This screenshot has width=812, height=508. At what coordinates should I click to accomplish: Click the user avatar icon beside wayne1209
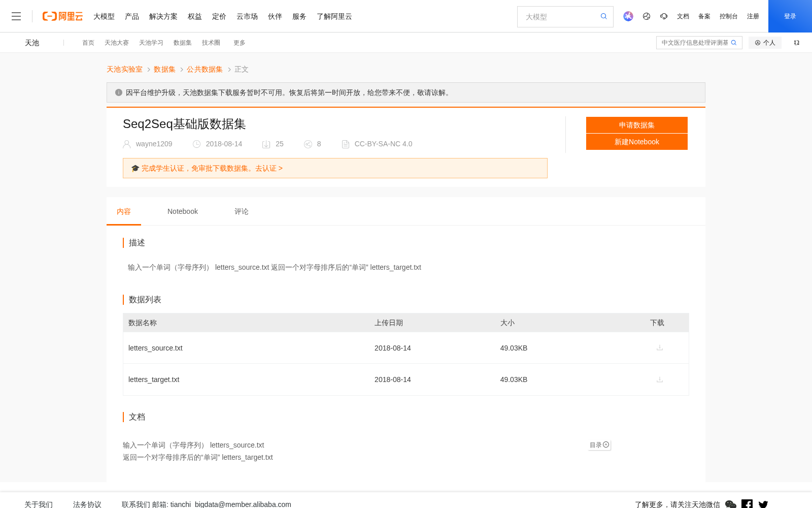[x=127, y=144]
